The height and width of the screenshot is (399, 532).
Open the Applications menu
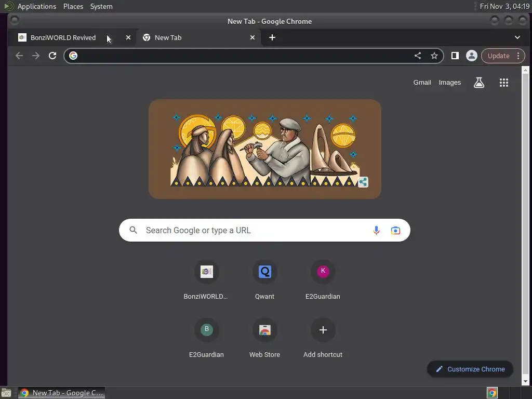coord(37,6)
